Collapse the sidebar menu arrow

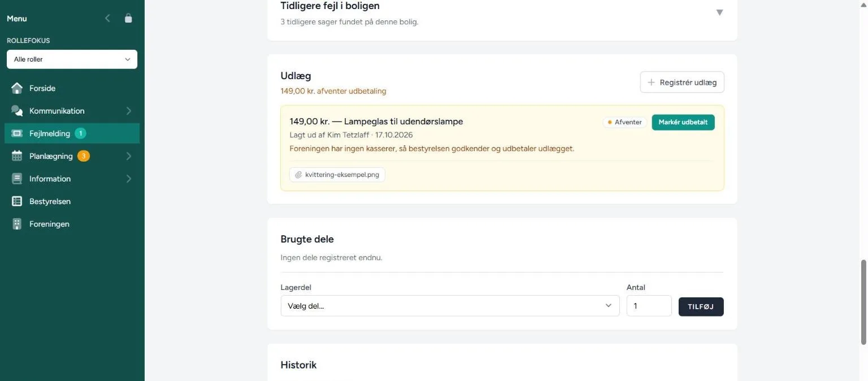[x=107, y=19]
